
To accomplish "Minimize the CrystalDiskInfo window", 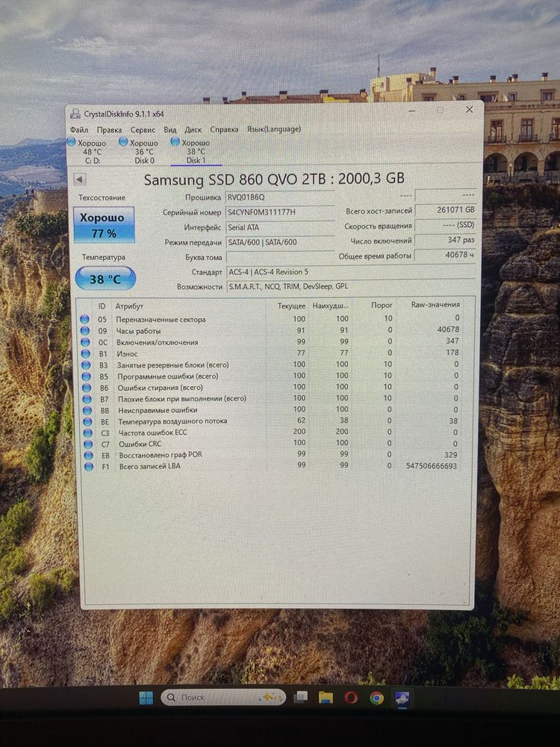I will pos(412,111).
